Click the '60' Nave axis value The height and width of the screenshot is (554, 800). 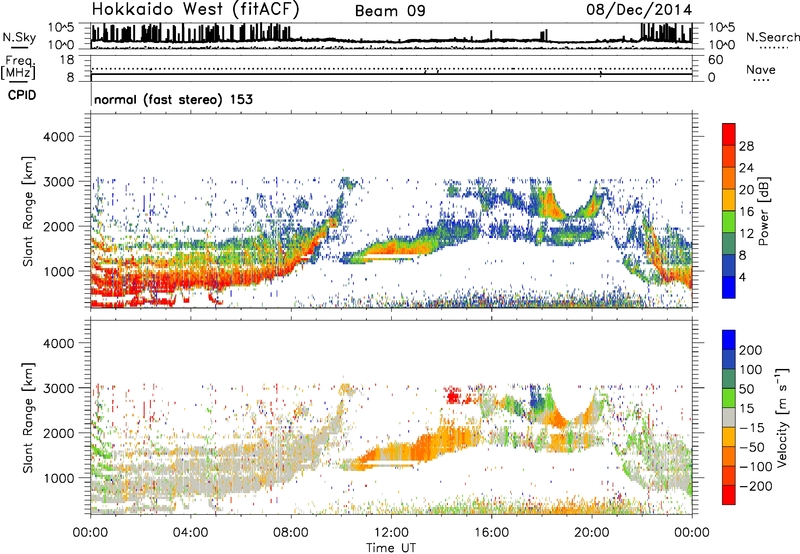[715, 60]
